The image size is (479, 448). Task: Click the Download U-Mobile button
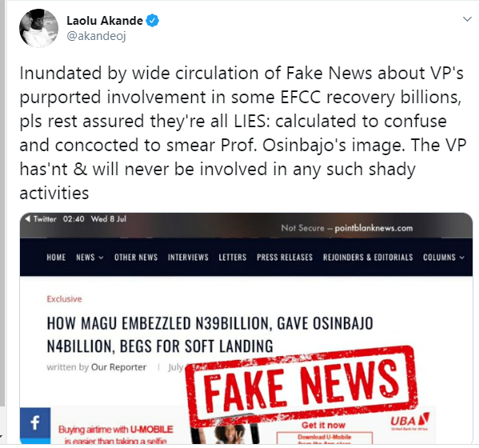point(325,438)
